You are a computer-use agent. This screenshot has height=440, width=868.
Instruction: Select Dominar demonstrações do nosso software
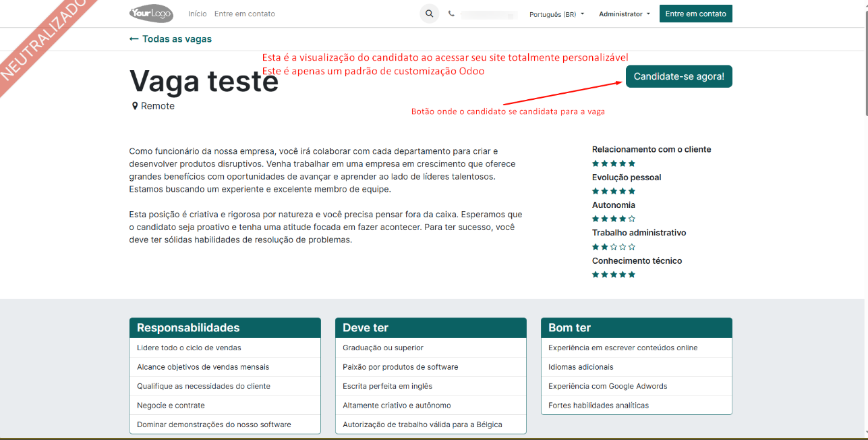tap(225, 424)
